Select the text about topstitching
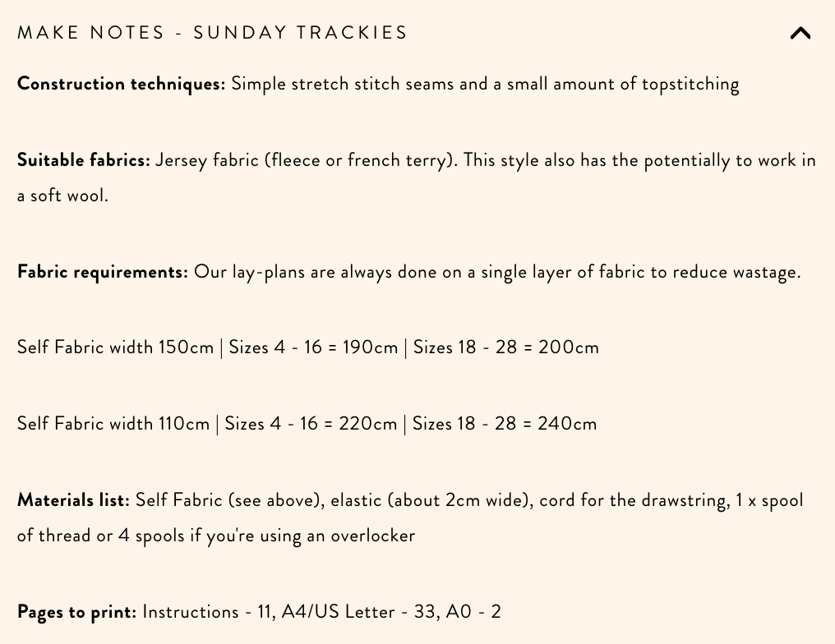Viewport: 835px width, 644px height. tap(485, 83)
